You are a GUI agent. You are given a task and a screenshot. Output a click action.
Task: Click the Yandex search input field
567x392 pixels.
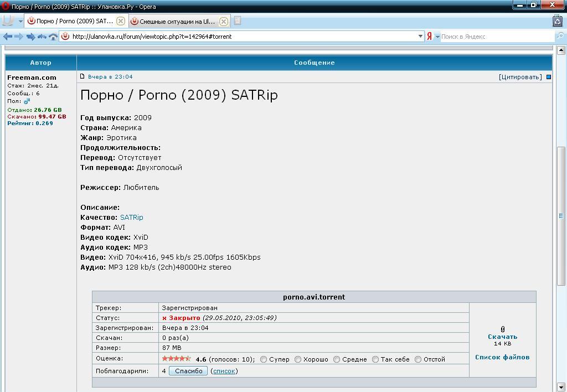[496, 37]
